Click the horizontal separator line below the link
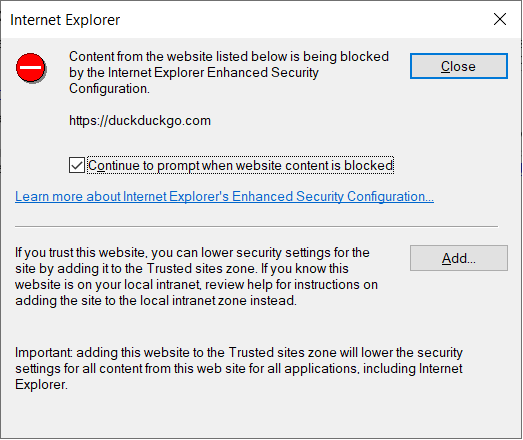 [x=256, y=227]
